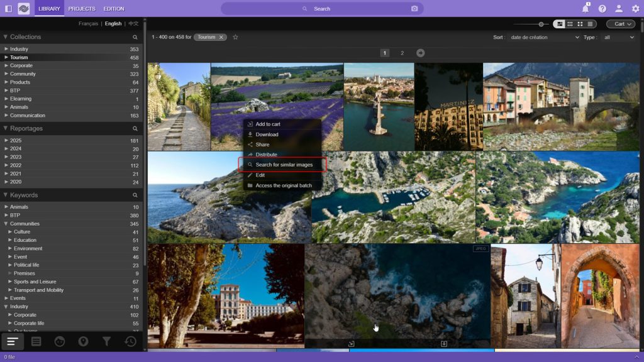Expand the Cart dropdown
The height and width of the screenshot is (362, 644).
click(x=620, y=24)
